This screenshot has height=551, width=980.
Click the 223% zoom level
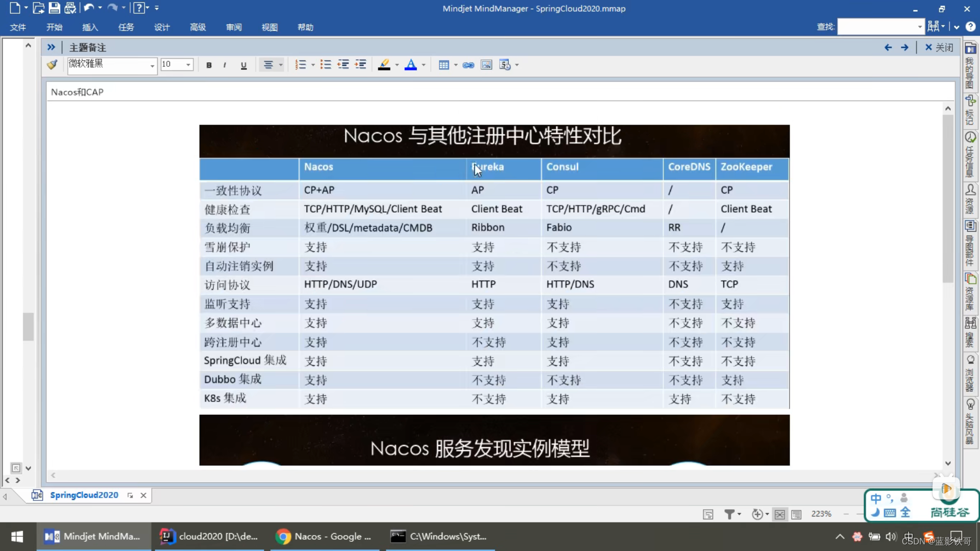pyautogui.click(x=821, y=514)
